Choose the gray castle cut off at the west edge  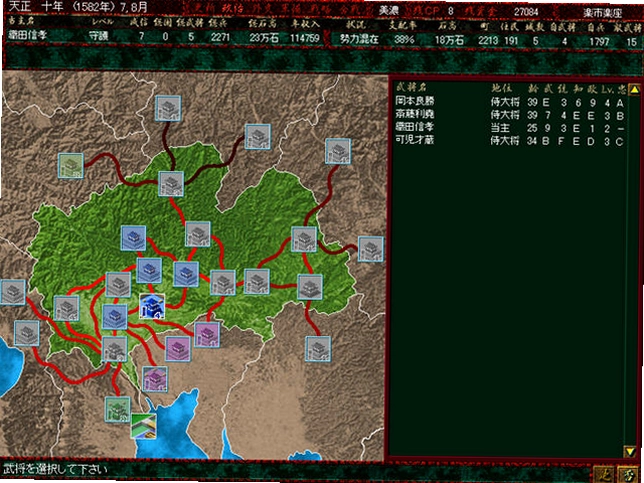click(x=13, y=292)
